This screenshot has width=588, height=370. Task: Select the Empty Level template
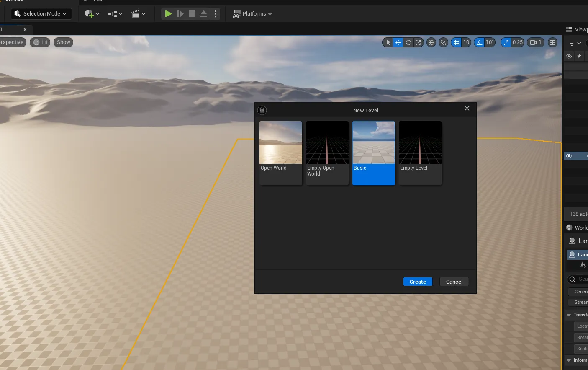coord(420,153)
